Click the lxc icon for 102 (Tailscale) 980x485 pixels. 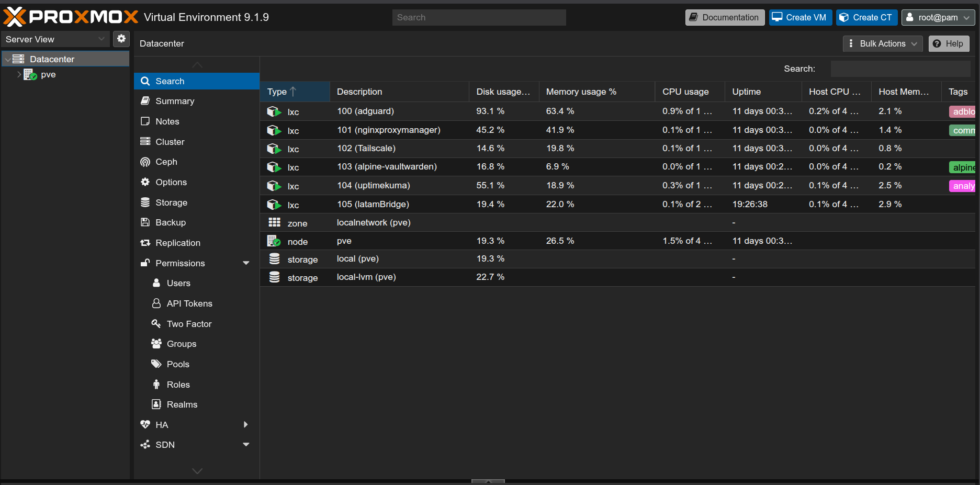point(274,149)
